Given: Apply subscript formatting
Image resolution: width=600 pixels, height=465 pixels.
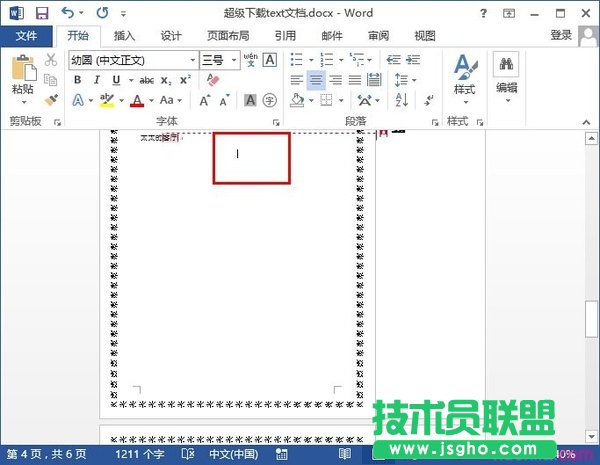Looking at the screenshot, I should (166, 80).
